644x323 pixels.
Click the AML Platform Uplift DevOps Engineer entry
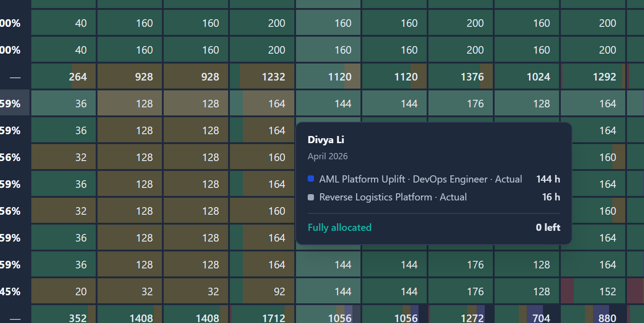[x=421, y=179]
